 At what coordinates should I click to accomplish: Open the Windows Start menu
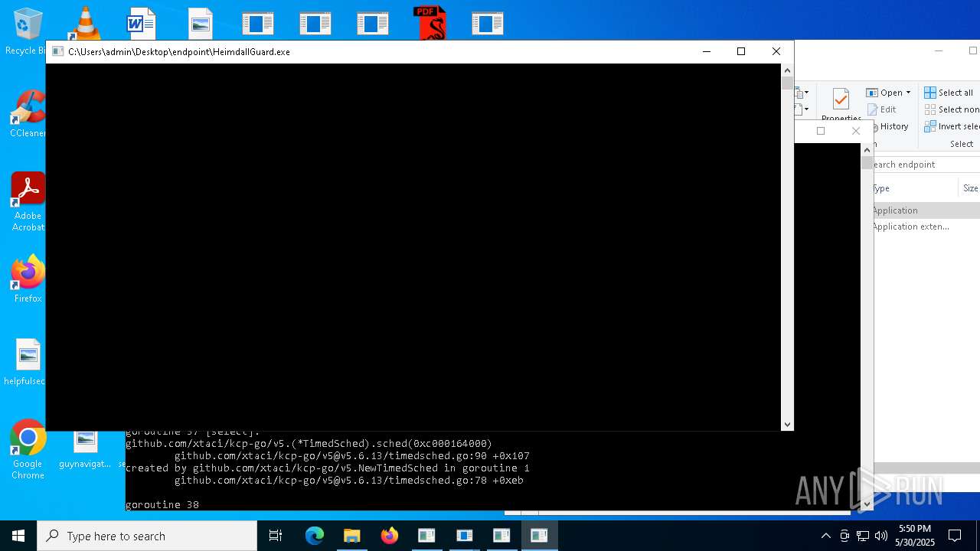(x=18, y=536)
